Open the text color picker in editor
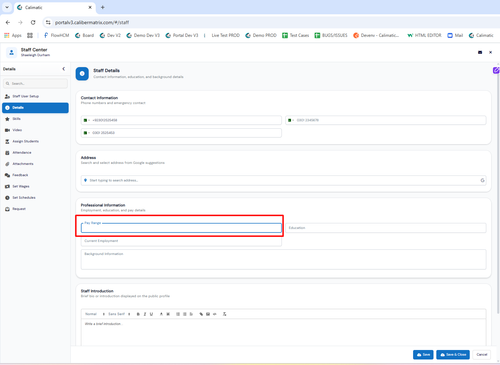The width and height of the screenshot is (500, 365). point(161,314)
